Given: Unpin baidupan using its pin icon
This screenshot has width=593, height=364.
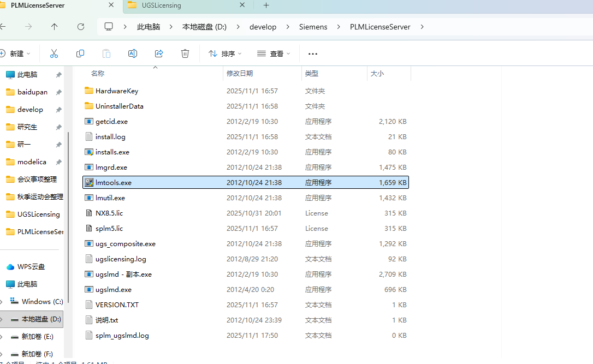Looking at the screenshot, I should point(58,92).
